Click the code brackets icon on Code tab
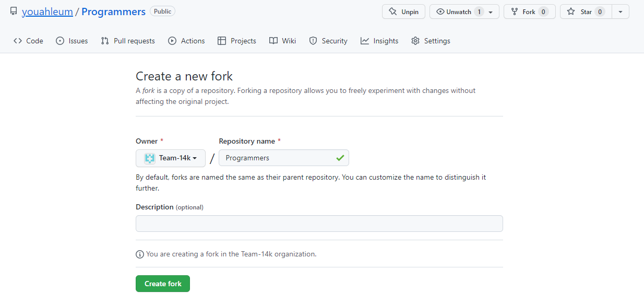This screenshot has width=644, height=305. [18, 41]
